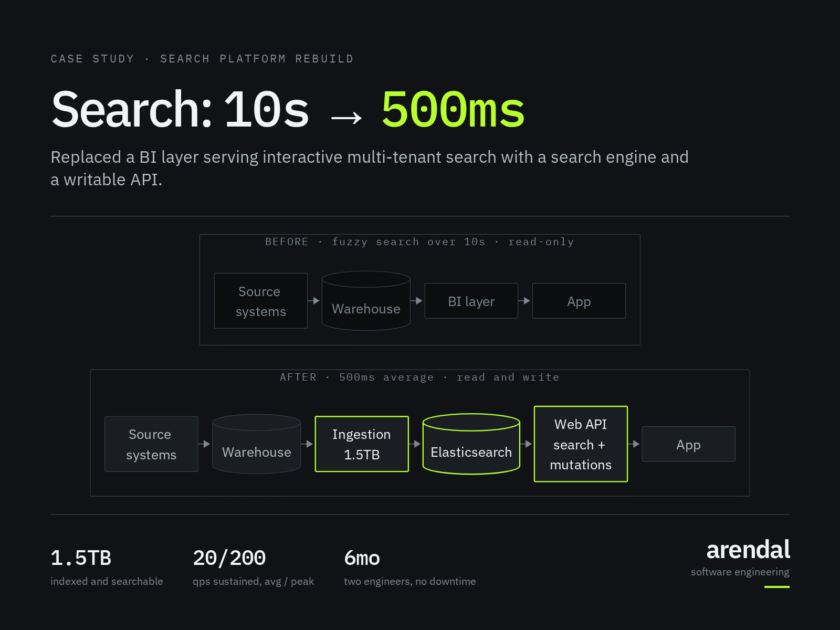This screenshot has width=840, height=630.
Task: Click the 'CASE STUDY · SEARCH PLATFORM REBUILD' header
Action: pyautogui.click(x=202, y=59)
